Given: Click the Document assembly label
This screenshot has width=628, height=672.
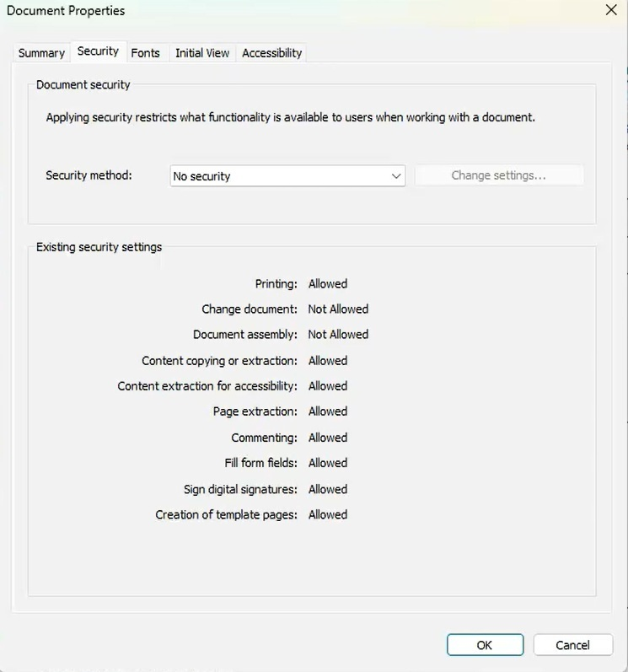Looking at the screenshot, I should (x=244, y=334).
